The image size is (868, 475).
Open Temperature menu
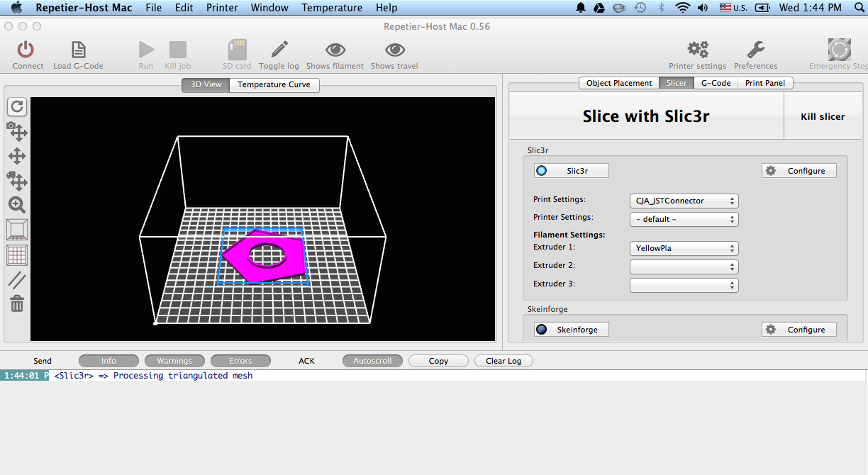(x=332, y=8)
